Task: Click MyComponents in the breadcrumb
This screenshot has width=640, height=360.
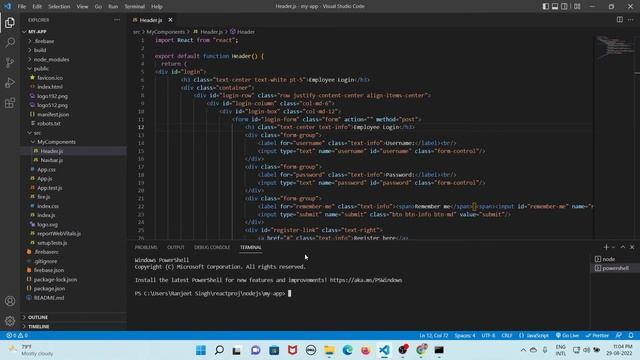Action: point(165,31)
